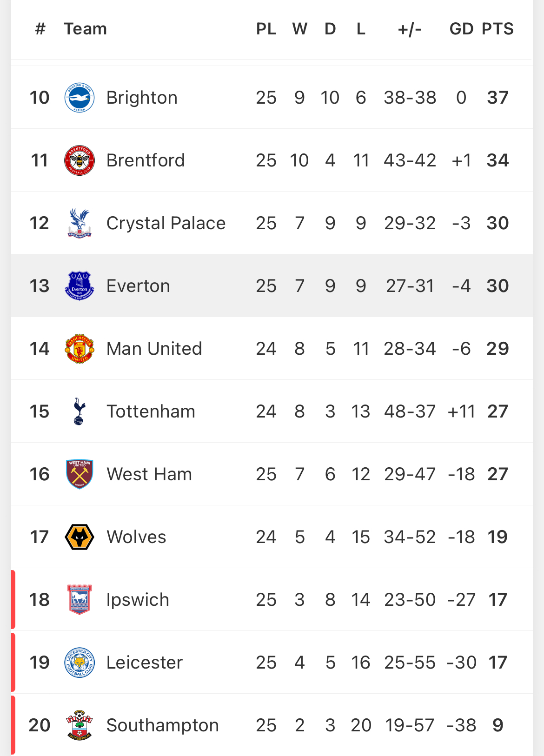544x756 pixels.
Task: Tap the Tottenham cockerel crest
Action: point(80,411)
